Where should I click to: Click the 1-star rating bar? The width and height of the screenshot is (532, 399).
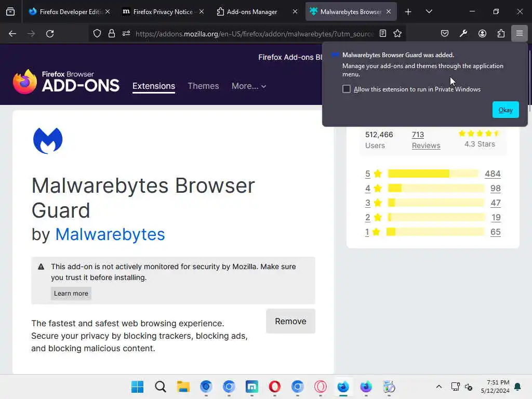tap(436, 232)
